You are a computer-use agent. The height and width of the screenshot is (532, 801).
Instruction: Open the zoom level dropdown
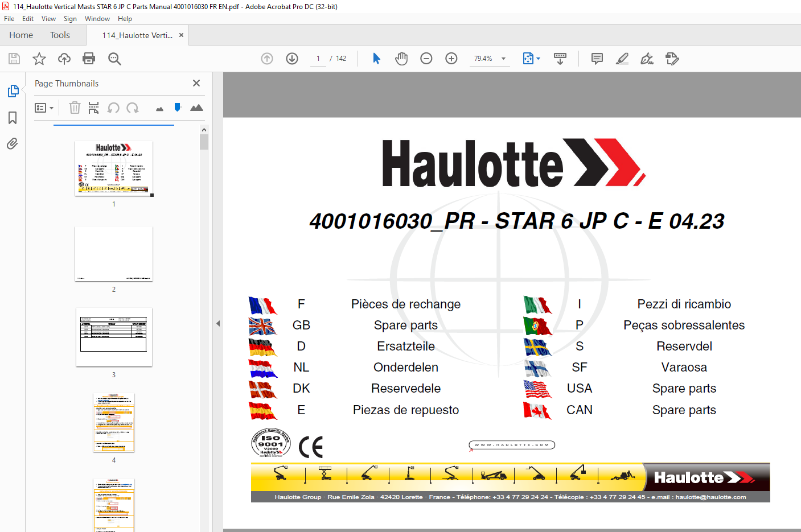(503, 59)
